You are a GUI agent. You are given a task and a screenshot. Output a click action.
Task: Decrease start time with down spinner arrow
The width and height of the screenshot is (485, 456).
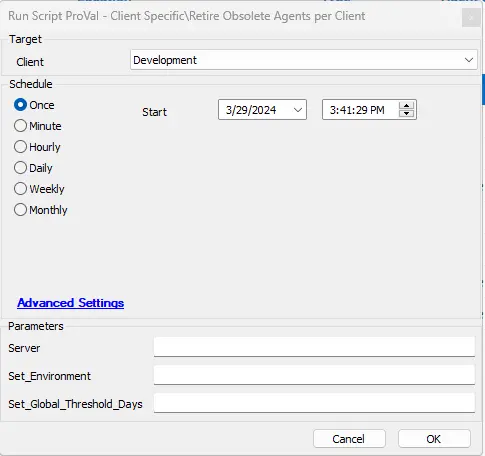tap(406, 114)
